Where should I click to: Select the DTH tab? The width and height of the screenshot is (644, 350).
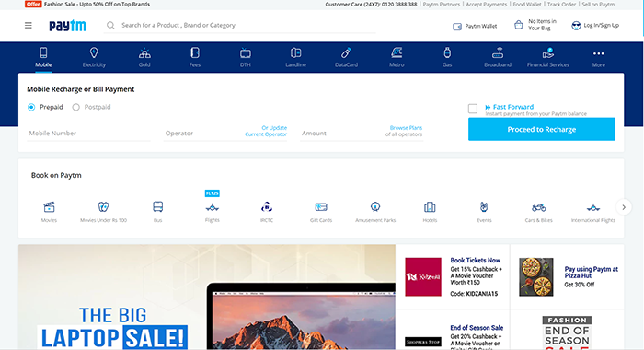pos(246,57)
